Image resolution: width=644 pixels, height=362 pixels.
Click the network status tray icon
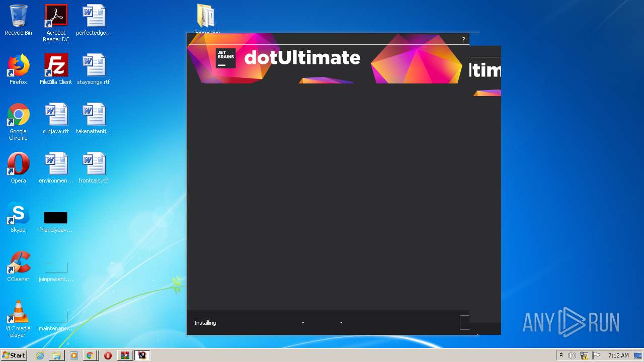coord(584,355)
